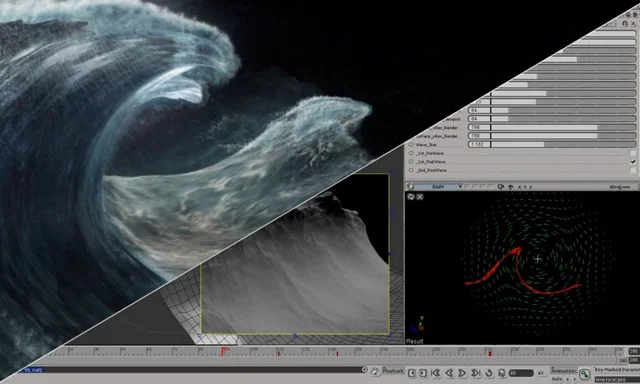Viewport: 640px width, 384px height.
Task: Click the Wave_Size slider
Action: (x=552, y=144)
